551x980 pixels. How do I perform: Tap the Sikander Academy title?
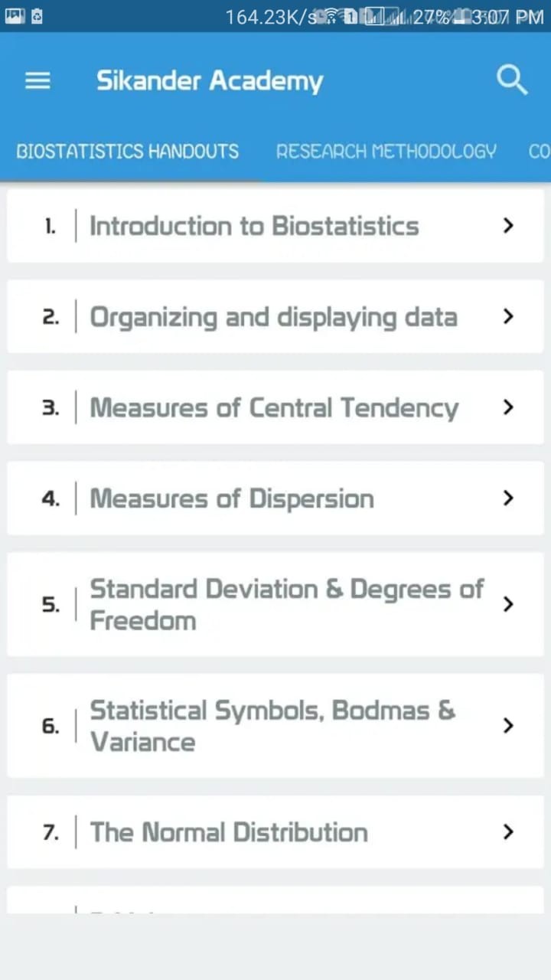210,80
